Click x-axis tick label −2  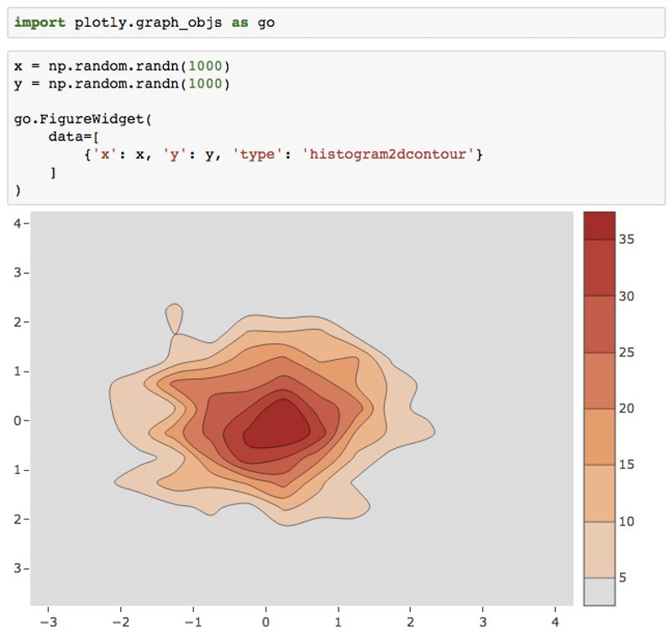121,622
